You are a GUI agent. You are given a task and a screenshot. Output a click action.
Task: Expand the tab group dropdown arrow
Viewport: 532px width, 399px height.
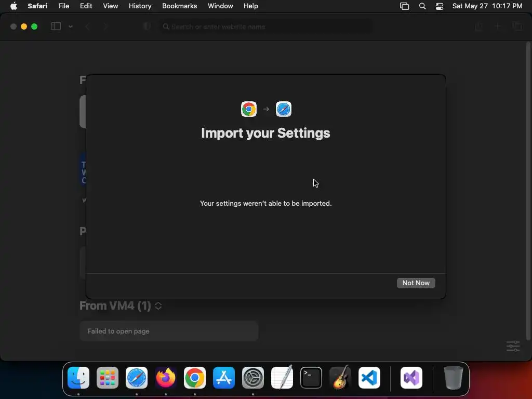[71, 26]
